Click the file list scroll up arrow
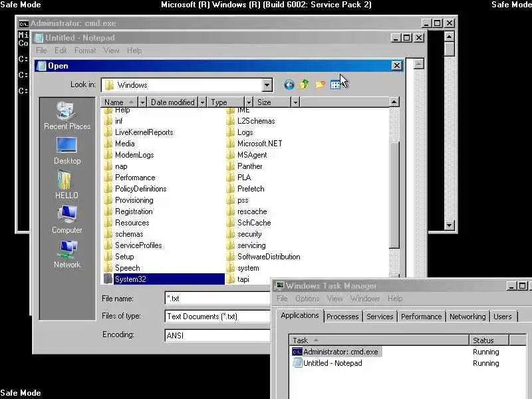This screenshot has width=532, height=399. pyautogui.click(x=394, y=102)
